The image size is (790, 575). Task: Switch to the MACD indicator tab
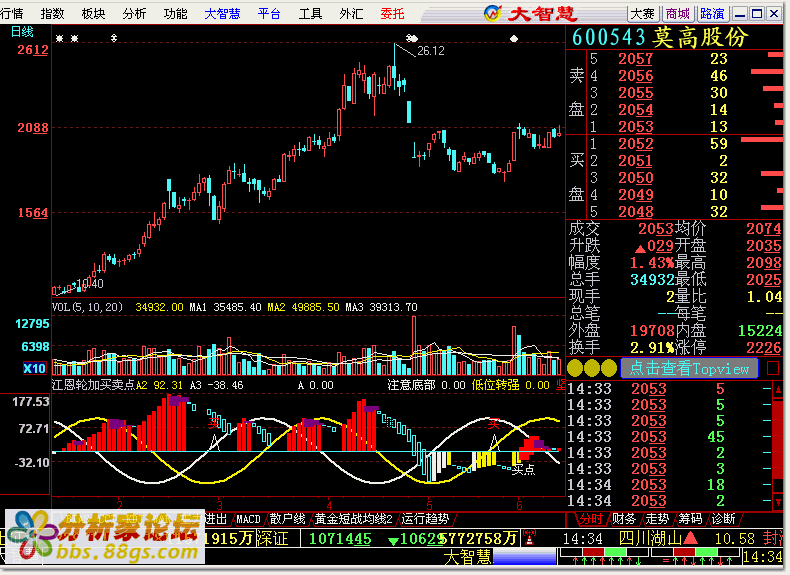[x=248, y=519]
